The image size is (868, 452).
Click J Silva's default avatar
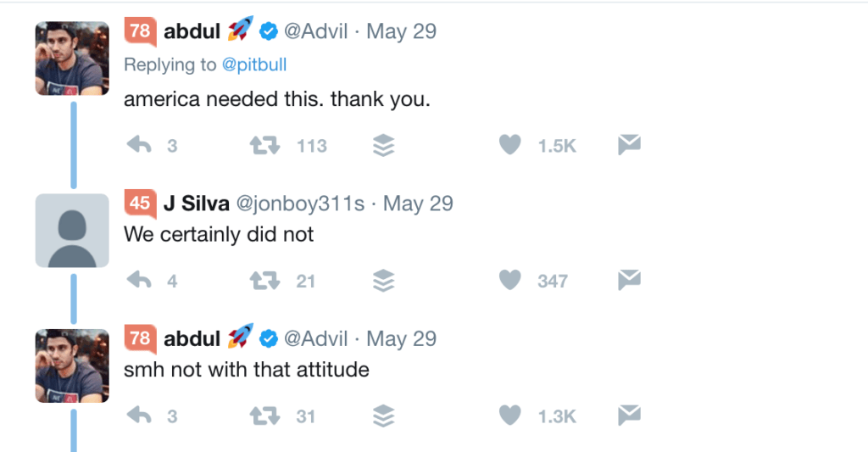coord(72,231)
